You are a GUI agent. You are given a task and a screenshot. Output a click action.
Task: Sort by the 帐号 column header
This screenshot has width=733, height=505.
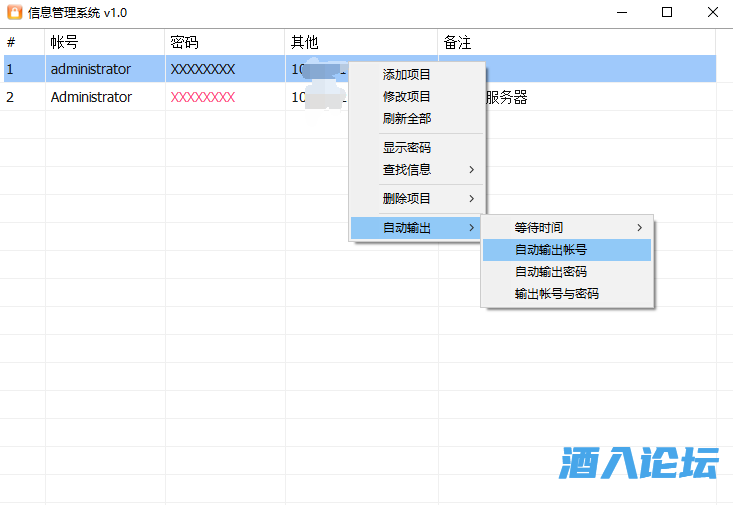click(x=62, y=43)
